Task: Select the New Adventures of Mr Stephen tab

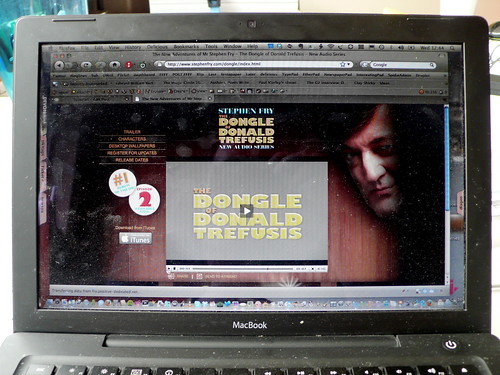Action: click(173, 99)
